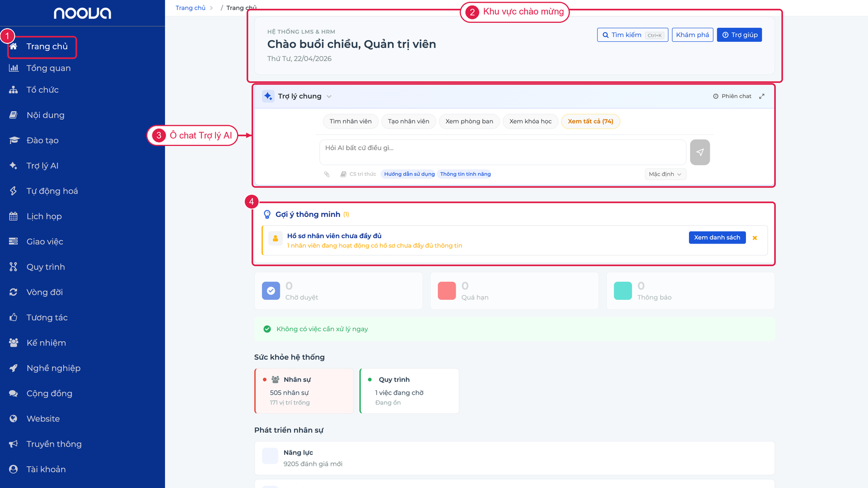Click the Truyền thông megaphone icon
The image size is (868, 488).
14,444
